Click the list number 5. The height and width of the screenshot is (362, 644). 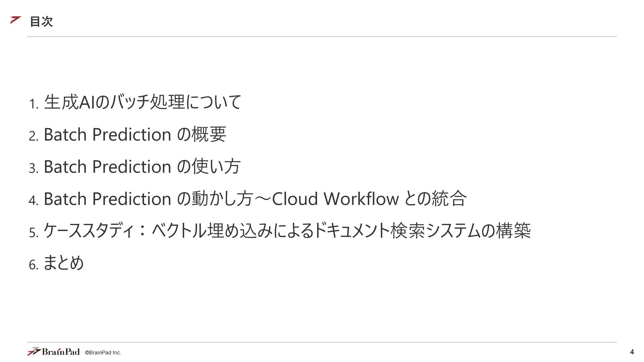[x=34, y=233]
